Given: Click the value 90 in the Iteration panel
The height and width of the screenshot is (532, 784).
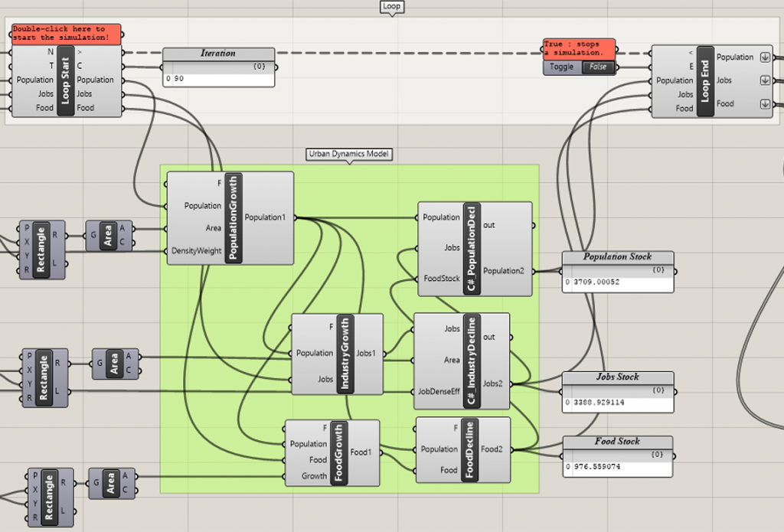Looking at the screenshot, I should [x=179, y=79].
